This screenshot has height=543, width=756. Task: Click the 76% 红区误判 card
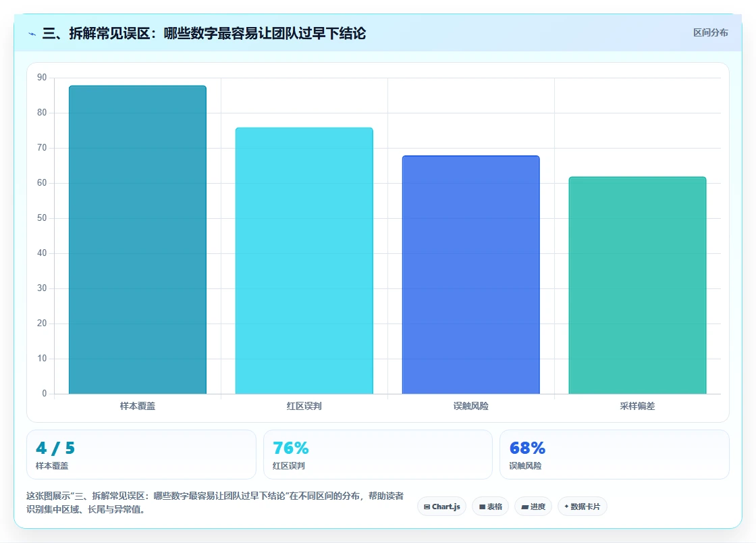(378, 455)
